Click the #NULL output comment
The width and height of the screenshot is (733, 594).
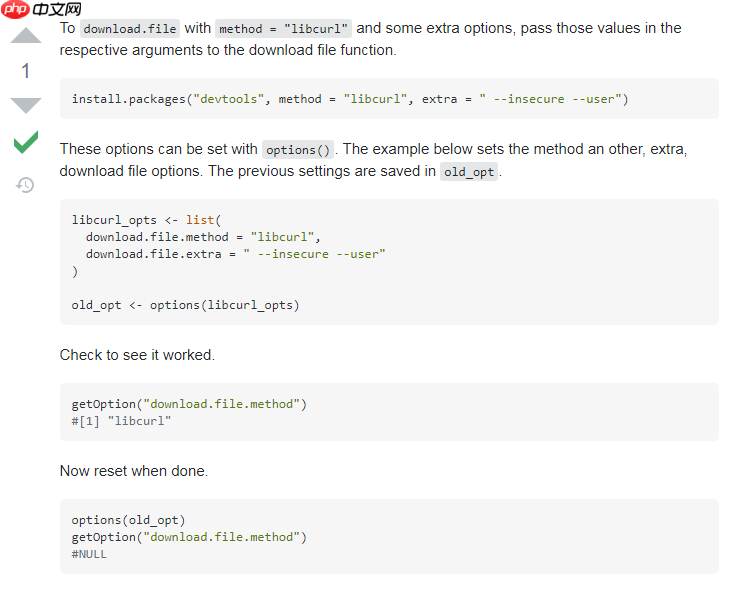click(x=89, y=554)
